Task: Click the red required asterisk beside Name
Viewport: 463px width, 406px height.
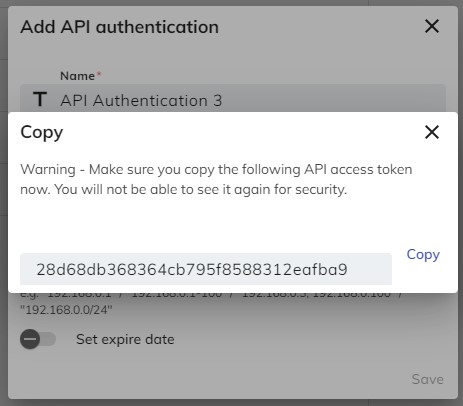Action: [x=99, y=73]
